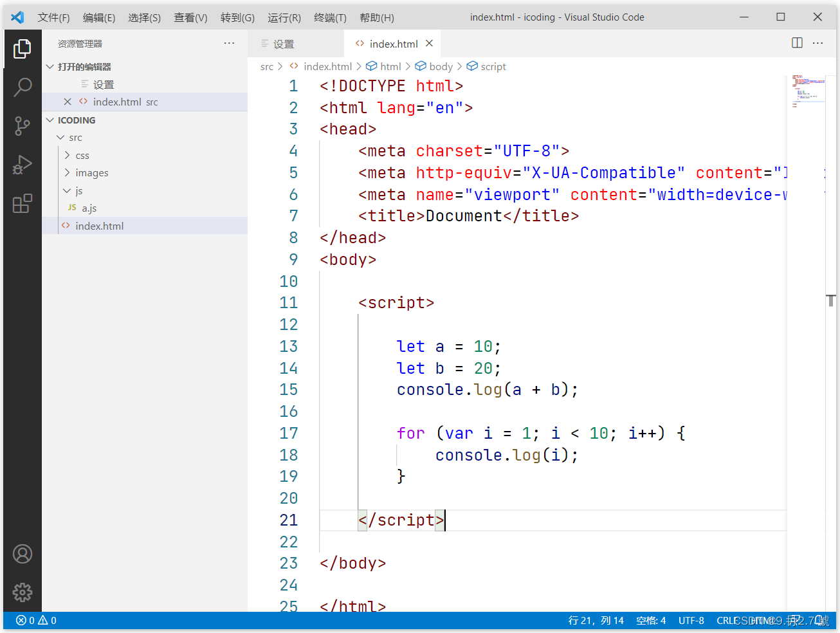Select index.html in the file tree
This screenshot has width=840, height=633.
click(145, 226)
